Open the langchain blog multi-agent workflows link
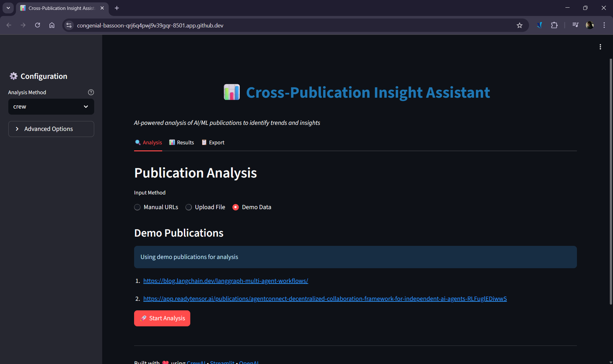Screen dimensions: 613x364 225,281
